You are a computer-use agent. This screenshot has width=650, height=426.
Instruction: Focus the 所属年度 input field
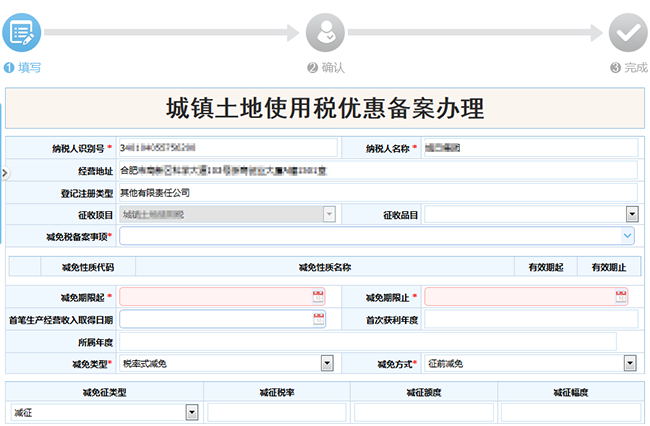tap(379, 341)
